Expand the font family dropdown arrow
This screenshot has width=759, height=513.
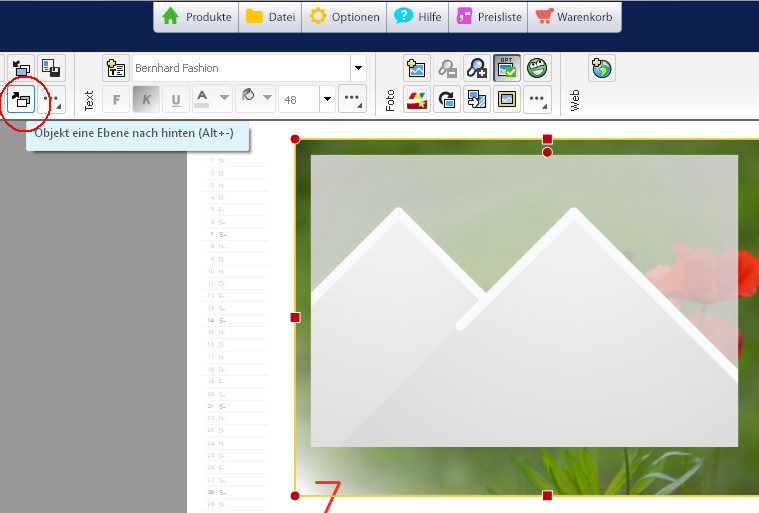click(358, 68)
